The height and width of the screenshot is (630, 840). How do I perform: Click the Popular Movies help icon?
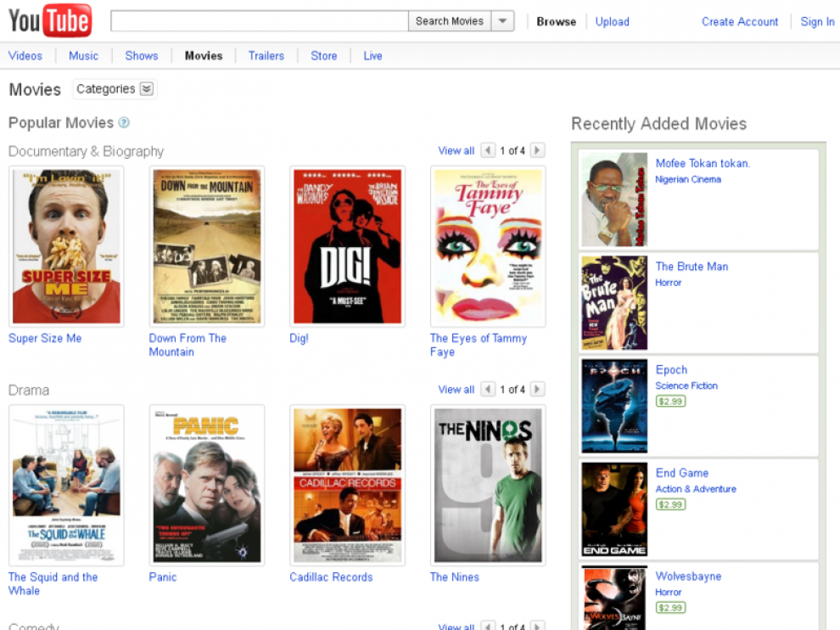click(x=124, y=123)
